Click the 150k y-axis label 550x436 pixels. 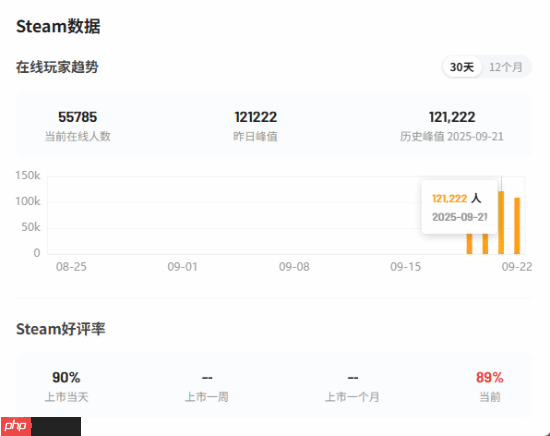tap(28, 175)
